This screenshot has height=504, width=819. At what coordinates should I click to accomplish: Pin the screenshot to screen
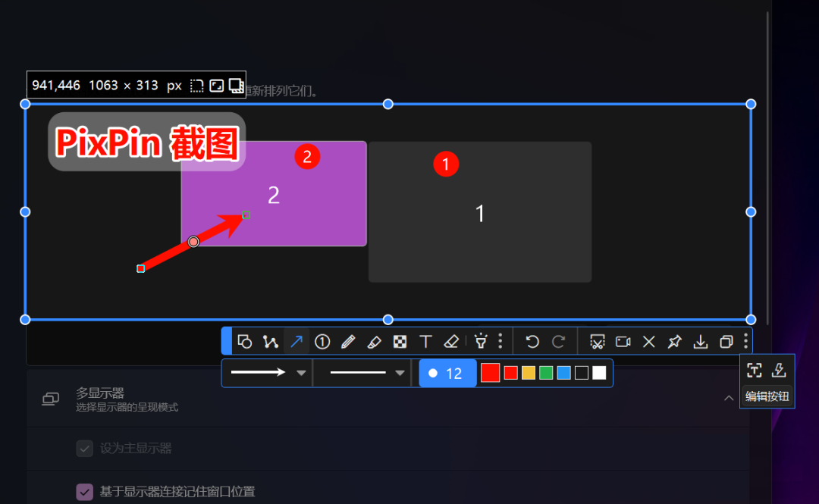click(674, 342)
